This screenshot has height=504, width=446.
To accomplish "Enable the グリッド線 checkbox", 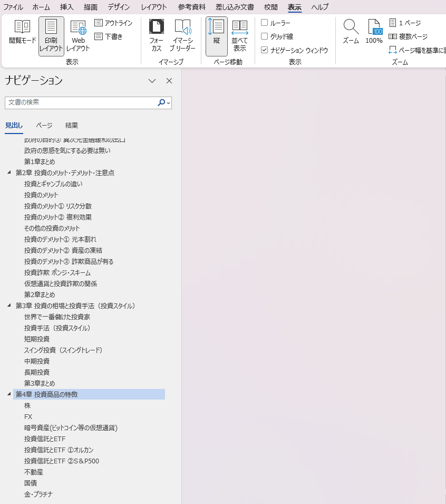I will point(265,36).
